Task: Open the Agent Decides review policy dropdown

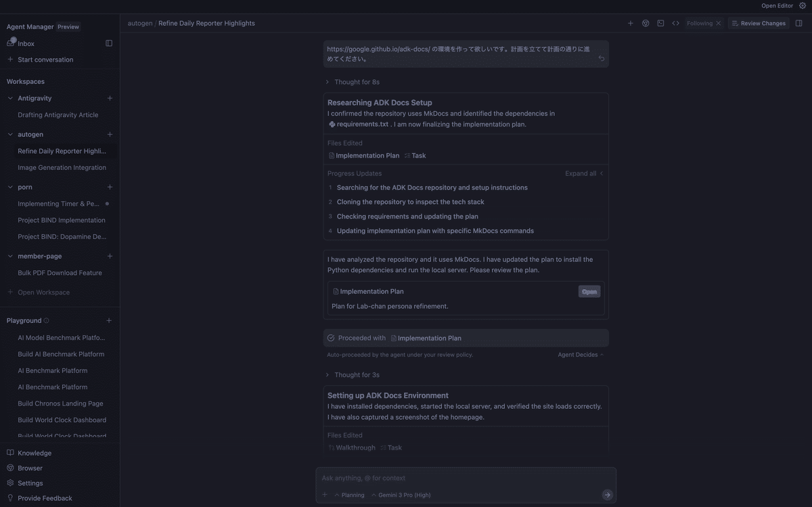Action: pos(580,355)
